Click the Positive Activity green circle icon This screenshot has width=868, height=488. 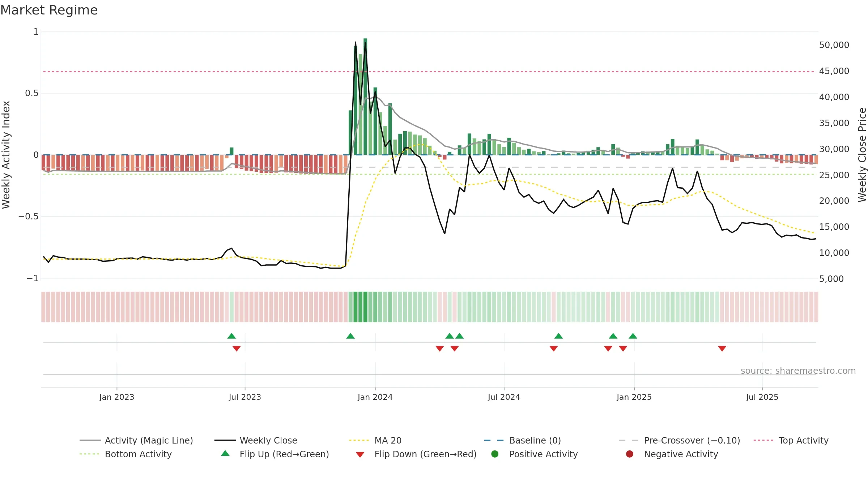pyautogui.click(x=495, y=454)
